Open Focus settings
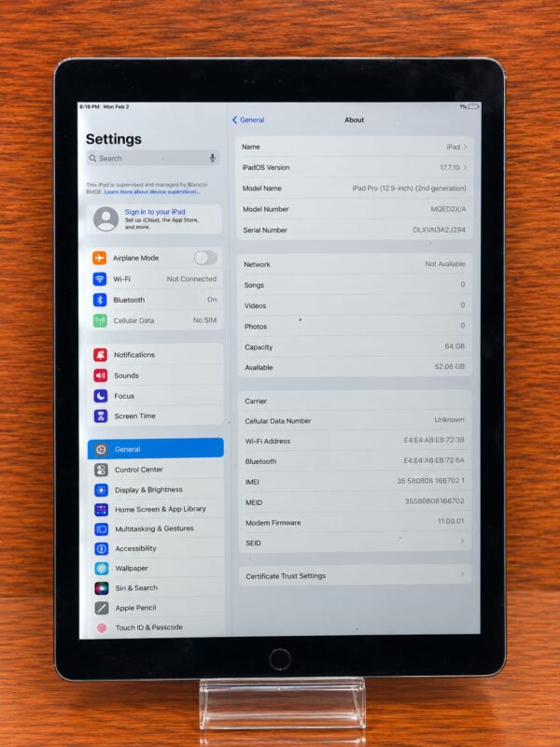560x747 pixels. [156, 396]
